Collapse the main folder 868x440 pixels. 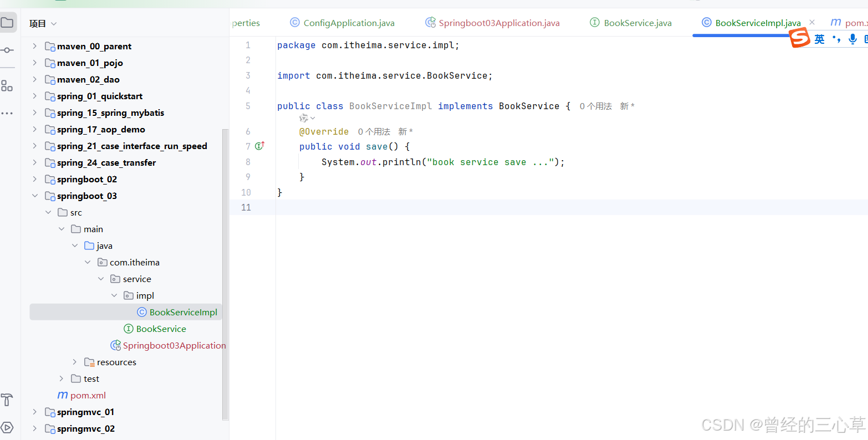(x=62, y=229)
